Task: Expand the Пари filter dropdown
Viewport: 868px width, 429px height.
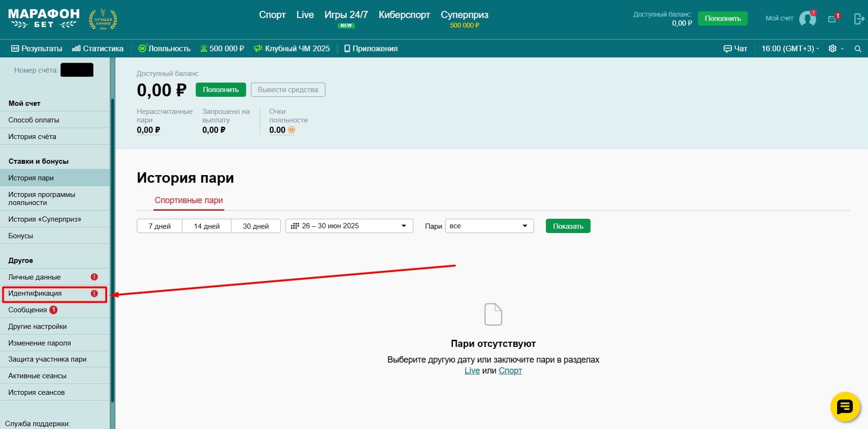Action: tap(489, 226)
